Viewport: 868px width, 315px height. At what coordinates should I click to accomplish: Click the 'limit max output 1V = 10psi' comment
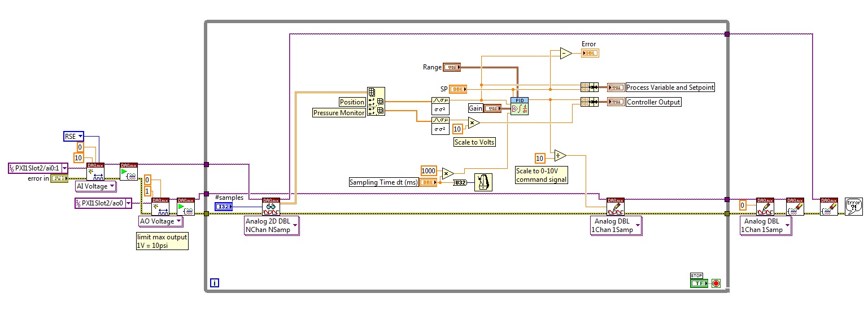162,241
